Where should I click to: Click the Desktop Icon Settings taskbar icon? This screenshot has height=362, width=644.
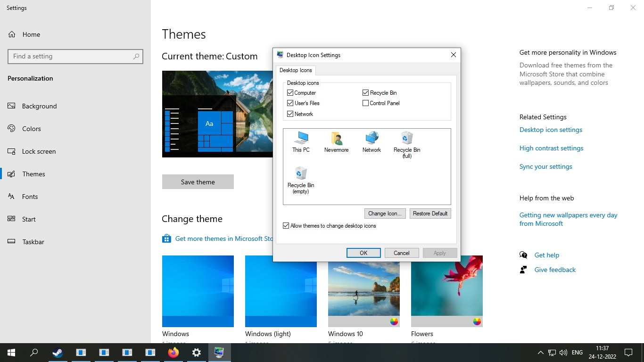click(219, 352)
